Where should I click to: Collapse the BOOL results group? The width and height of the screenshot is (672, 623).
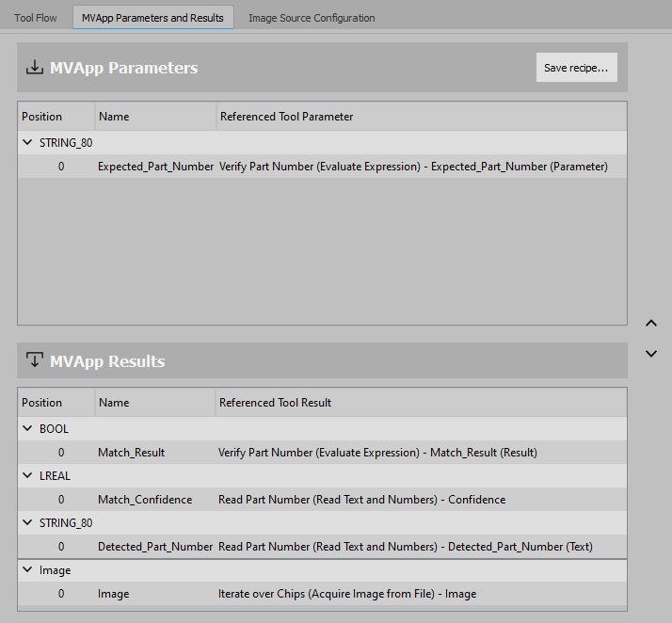(x=27, y=429)
